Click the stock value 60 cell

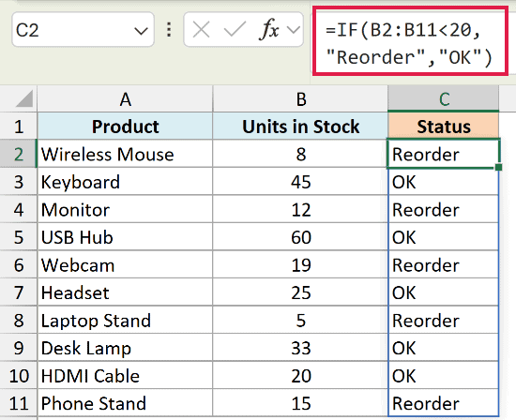tap(300, 237)
